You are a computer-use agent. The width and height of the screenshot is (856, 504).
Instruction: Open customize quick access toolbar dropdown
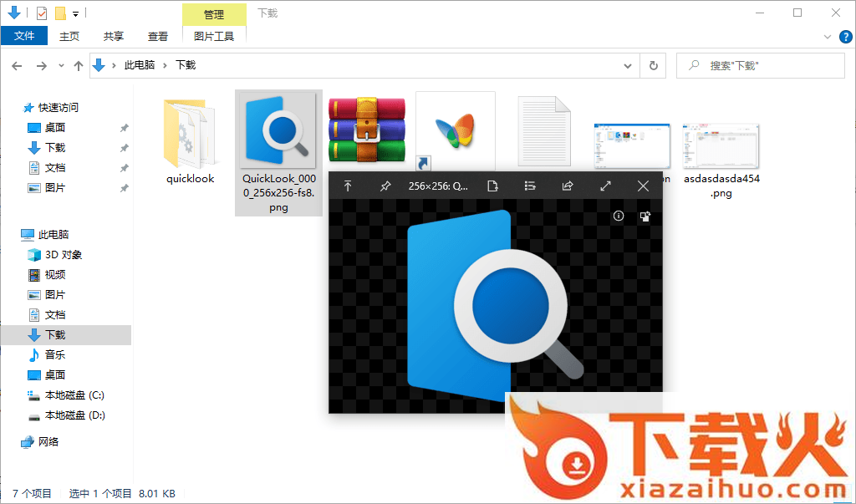point(76,13)
